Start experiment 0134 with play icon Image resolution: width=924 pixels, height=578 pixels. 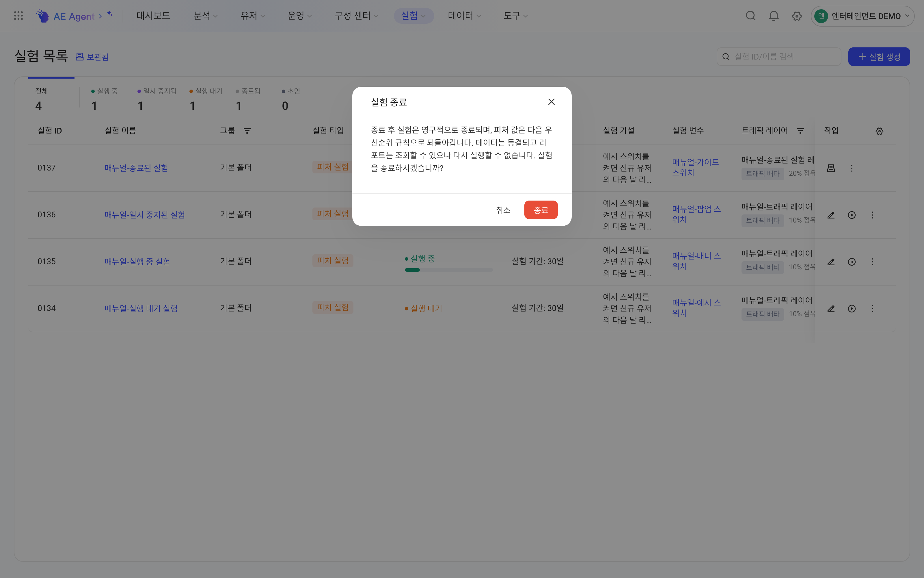pos(852,308)
